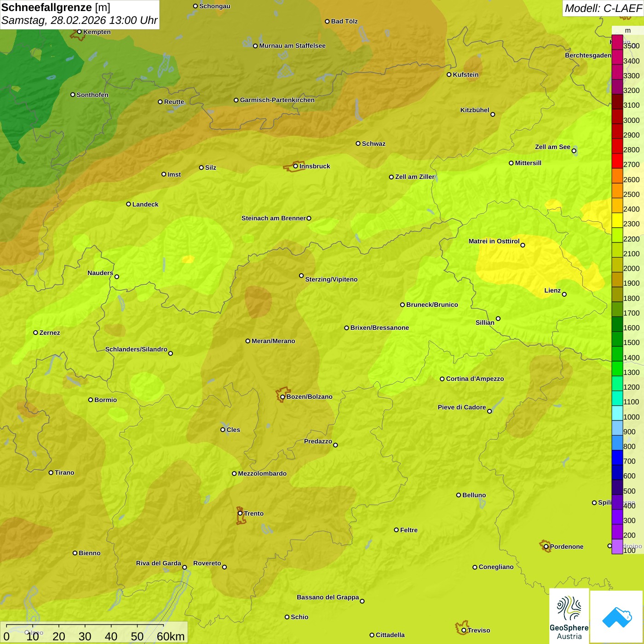The width and height of the screenshot is (644, 644).
Task: Select the Tirano city marker circle
Action: [51, 472]
